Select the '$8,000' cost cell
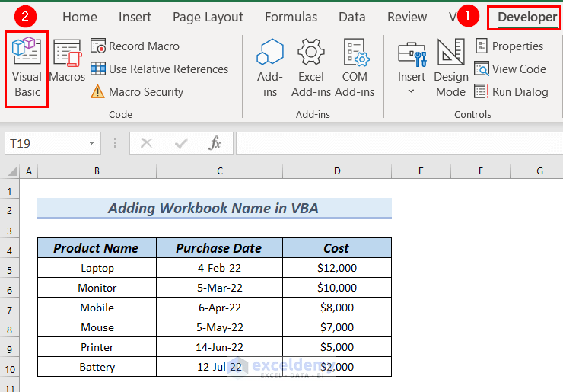Image resolution: width=563 pixels, height=392 pixels. pyautogui.click(x=337, y=308)
